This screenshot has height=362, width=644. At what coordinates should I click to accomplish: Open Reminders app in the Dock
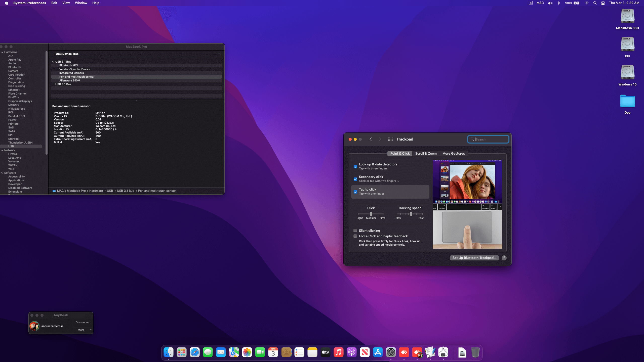tap(299, 352)
